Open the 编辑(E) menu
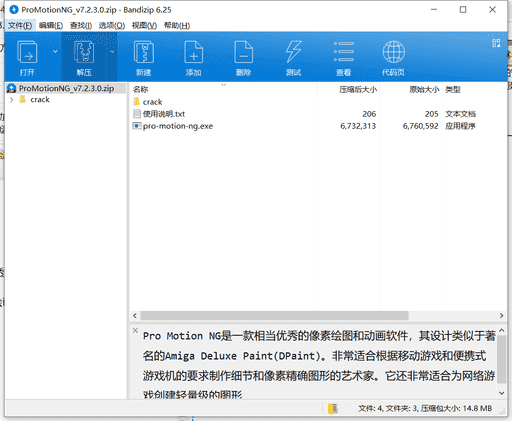The height and width of the screenshot is (421, 512). tap(51, 25)
